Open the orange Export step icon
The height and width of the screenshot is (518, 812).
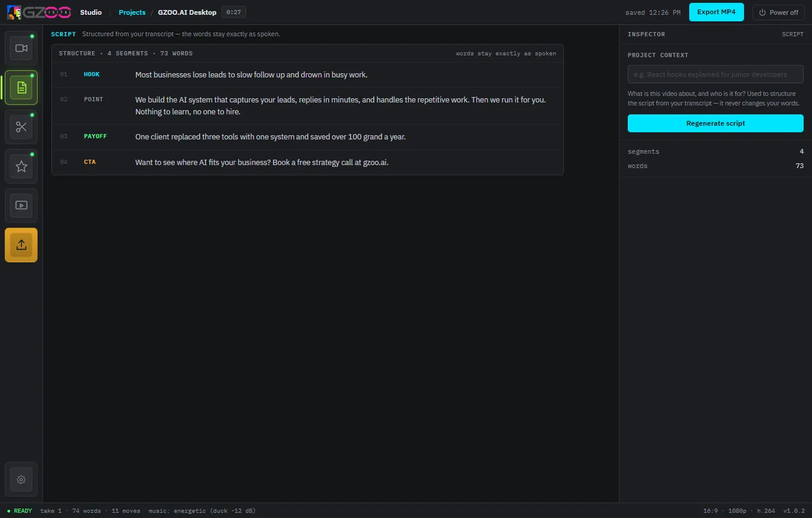[21, 245]
